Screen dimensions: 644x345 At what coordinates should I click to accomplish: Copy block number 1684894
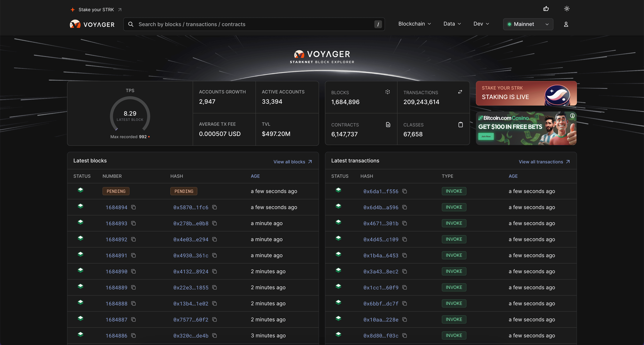pyautogui.click(x=133, y=207)
